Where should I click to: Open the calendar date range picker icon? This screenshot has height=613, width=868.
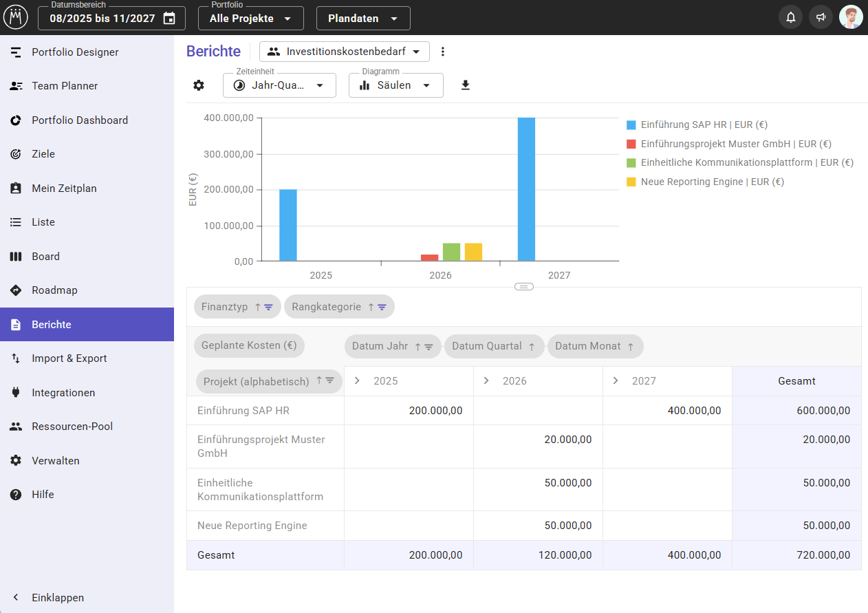(169, 19)
